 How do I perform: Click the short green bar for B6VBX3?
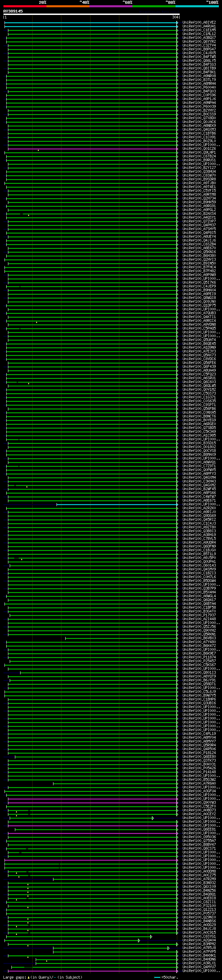[121, 638]
